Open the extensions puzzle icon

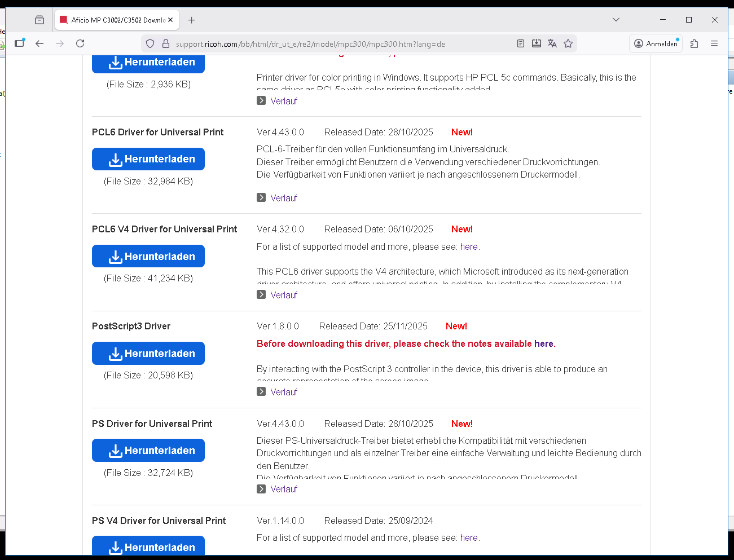click(695, 43)
